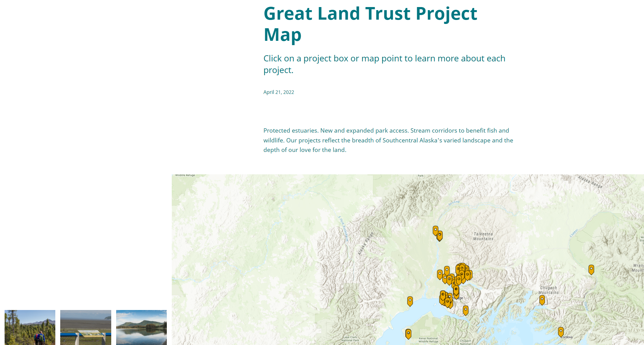Screen dimensions: 644x345
Task: Open the lake reflection project thumbnail
Action: 141,327
